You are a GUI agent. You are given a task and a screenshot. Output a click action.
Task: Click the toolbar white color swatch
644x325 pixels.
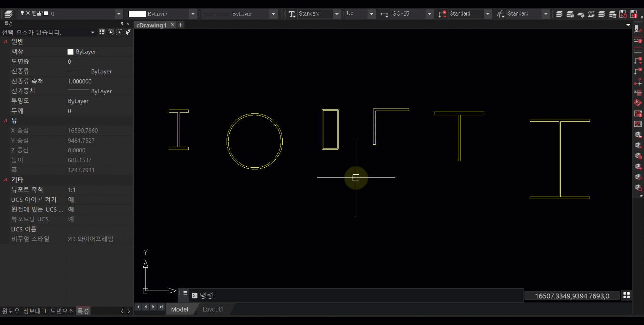(x=137, y=14)
